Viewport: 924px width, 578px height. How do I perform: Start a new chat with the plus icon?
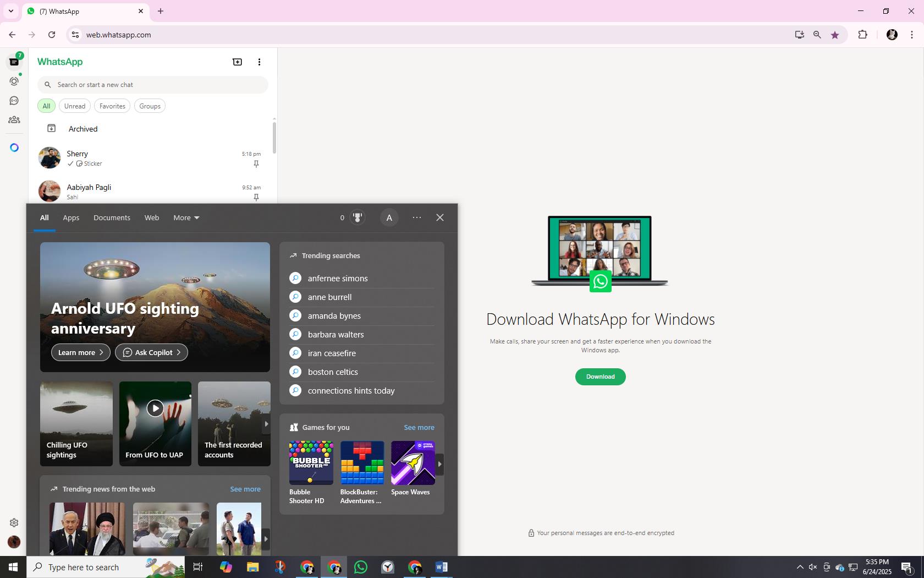pyautogui.click(x=238, y=62)
